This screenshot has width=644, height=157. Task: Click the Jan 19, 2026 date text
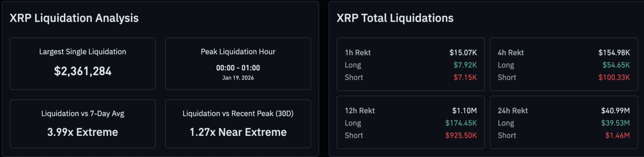[238, 78]
